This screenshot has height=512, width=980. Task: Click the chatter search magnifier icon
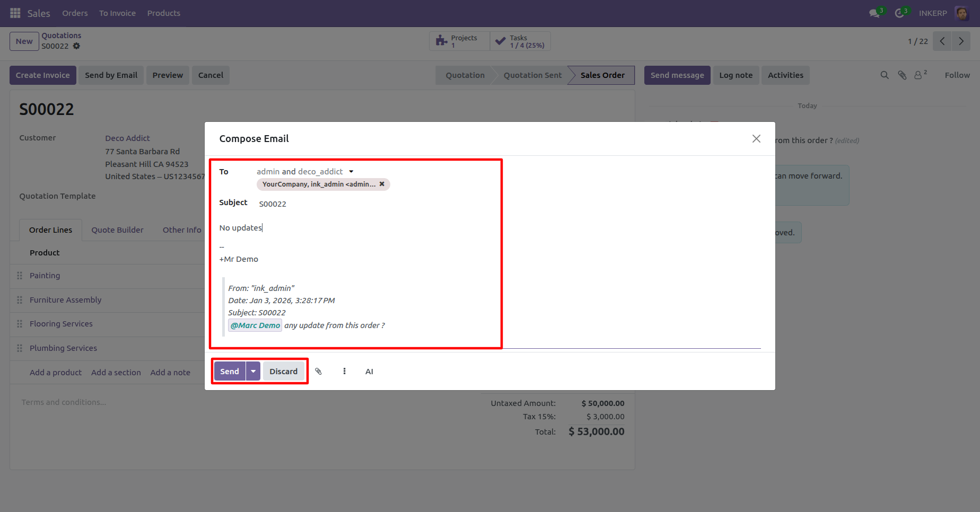(x=885, y=75)
